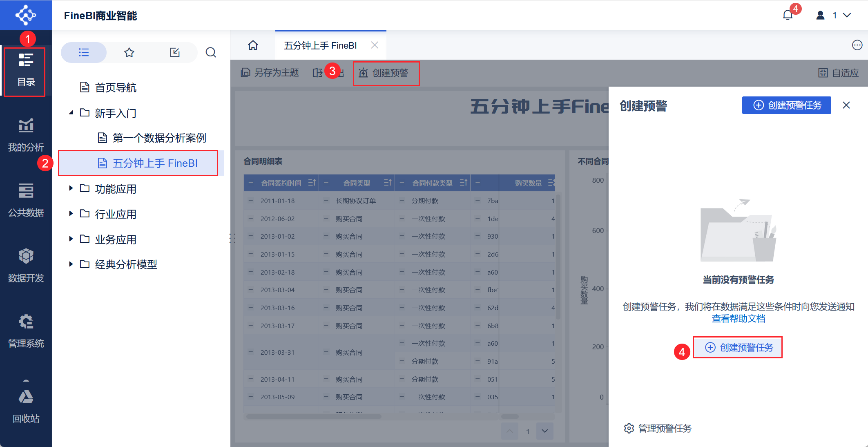Click the notification bell icon
The height and width of the screenshot is (447, 868).
click(x=788, y=16)
